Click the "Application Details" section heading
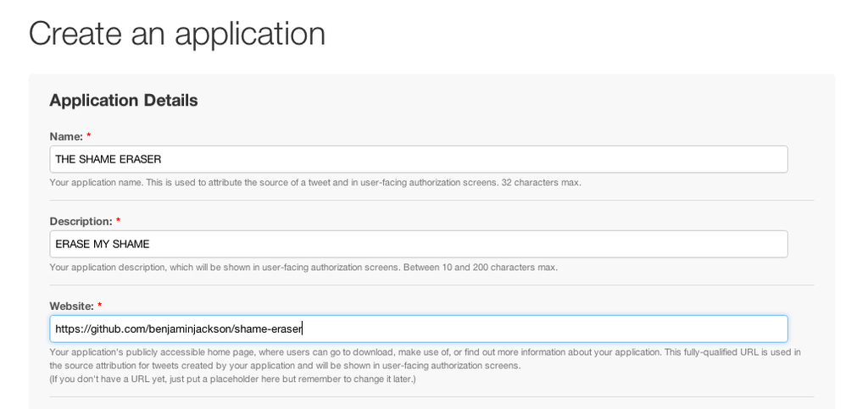The height and width of the screenshot is (409, 868). pyautogui.click(x=124, y=101)
